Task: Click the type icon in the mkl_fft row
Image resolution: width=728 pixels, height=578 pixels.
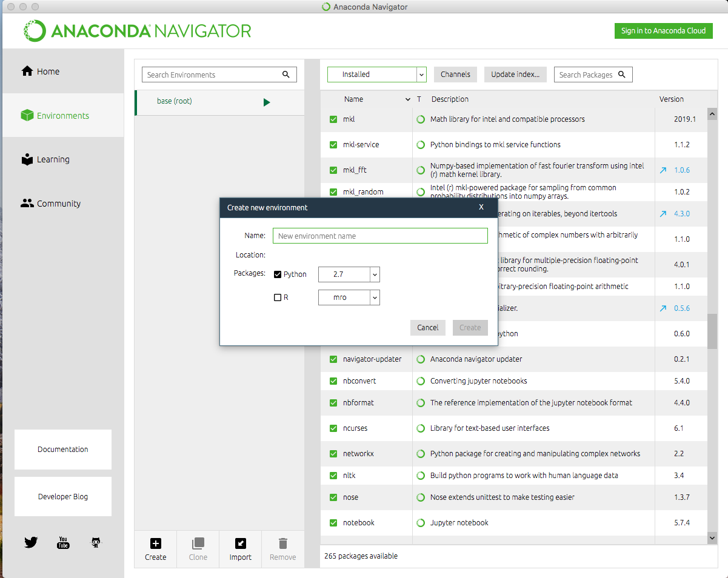Action: (x=421, y=170)
